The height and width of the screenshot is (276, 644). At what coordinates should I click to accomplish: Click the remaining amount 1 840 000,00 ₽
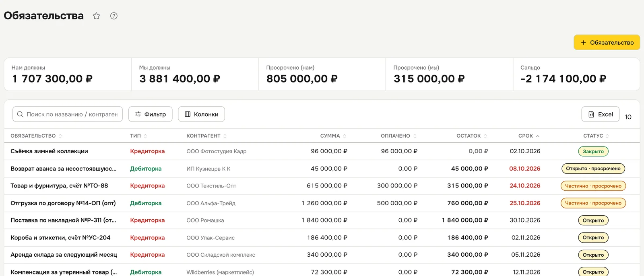pyautogui.click(x=465, y=220)
